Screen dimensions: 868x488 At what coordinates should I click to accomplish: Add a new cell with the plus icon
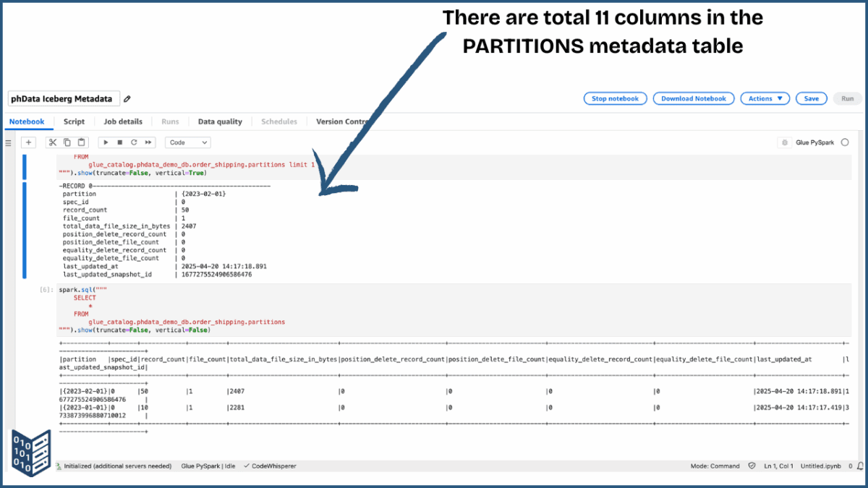[x=29, y=142]
